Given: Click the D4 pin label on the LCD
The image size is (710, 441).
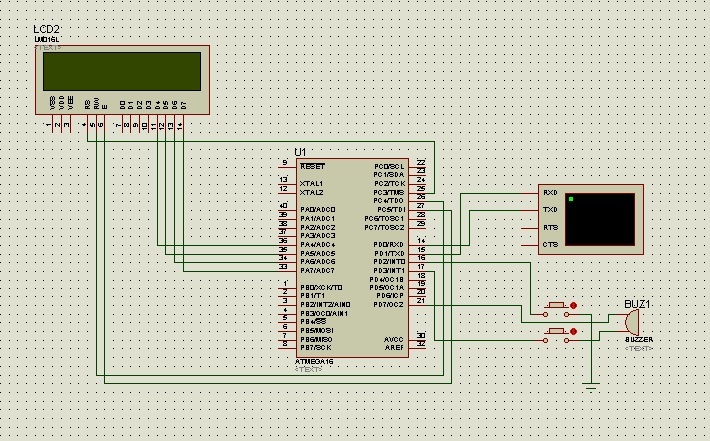Looking at the screenshot, I should 158,105.
